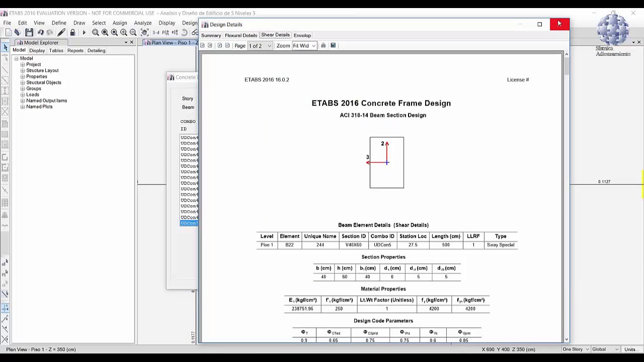This screenshot has height=362, width=644.
Task: Open the Define menu
Action: [x=59, y=23]
